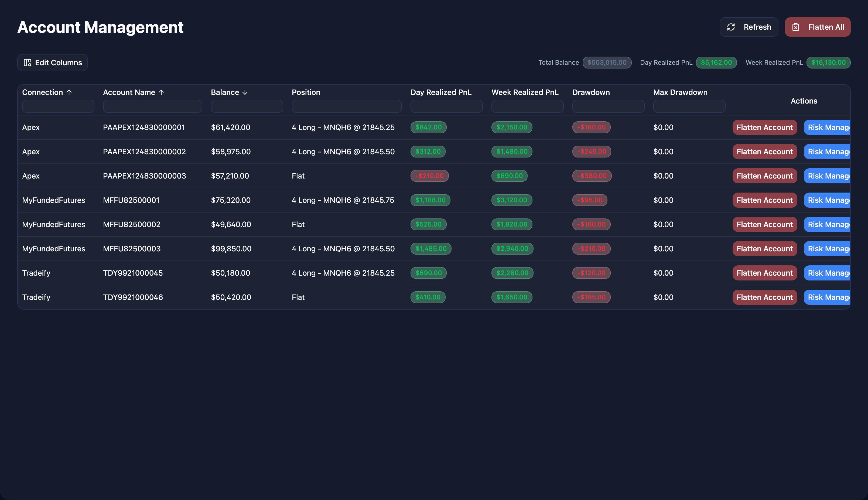Click Flat position for MFFU82500002
Image resolution: width=868 pixels, height=500 pixels.
pyautogui.click(x=298, y=225)
